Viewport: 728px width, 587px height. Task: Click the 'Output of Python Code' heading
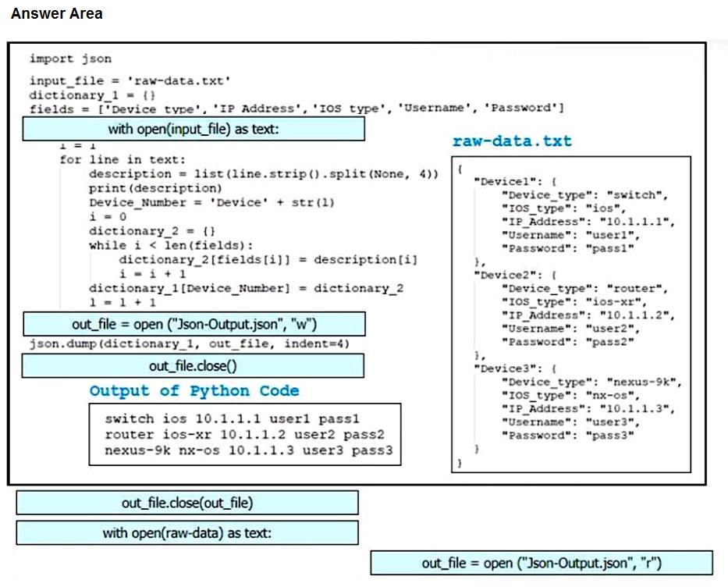(x=194, y=390)
